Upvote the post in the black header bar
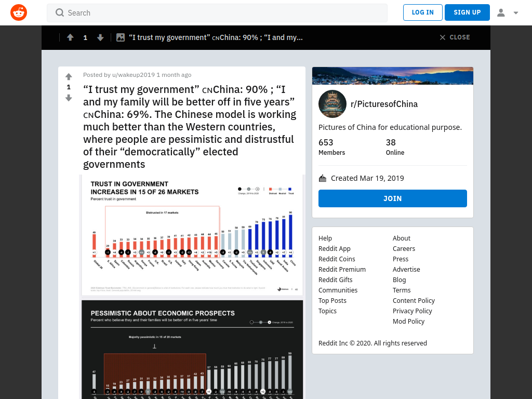This screenshot has width=532, height=399. point(70,37)
